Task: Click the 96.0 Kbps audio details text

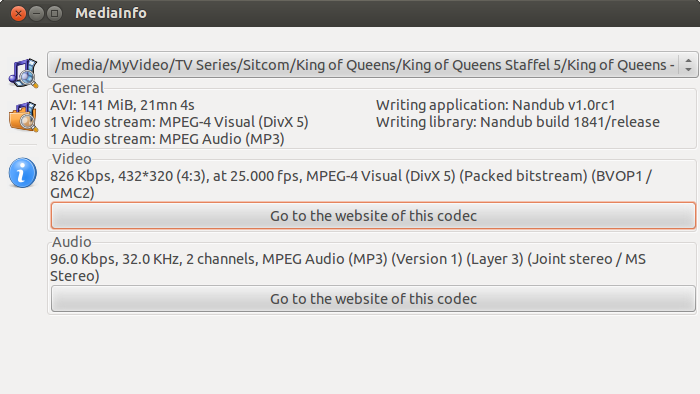Action: (348, 267)
